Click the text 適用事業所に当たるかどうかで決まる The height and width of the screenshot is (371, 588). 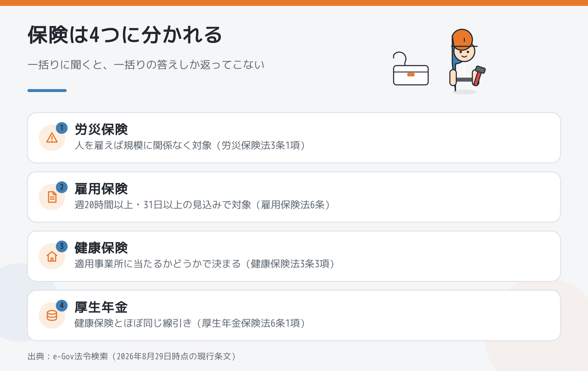[158, 264]
